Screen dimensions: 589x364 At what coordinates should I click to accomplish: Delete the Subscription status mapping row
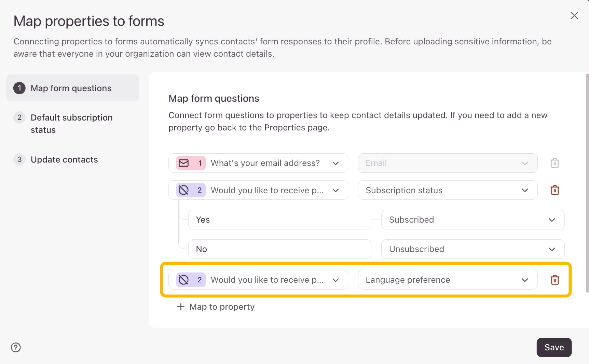[x=555, y=190]
